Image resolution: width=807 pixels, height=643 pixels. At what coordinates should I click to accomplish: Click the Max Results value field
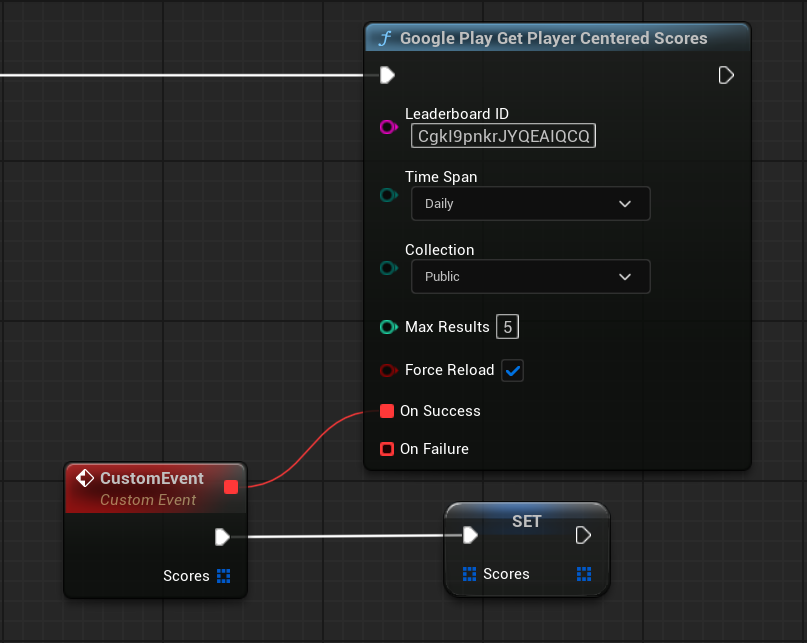tap(508, 327)
